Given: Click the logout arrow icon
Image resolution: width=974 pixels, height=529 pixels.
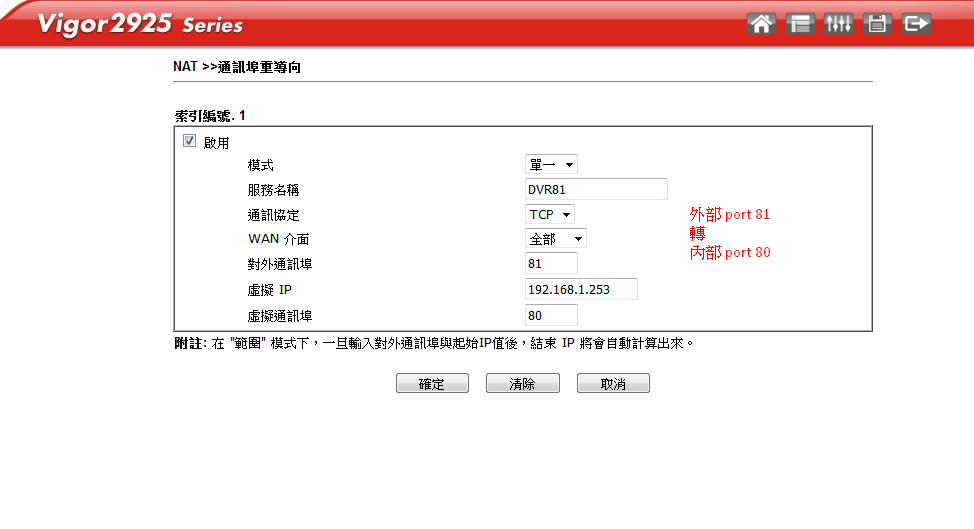Looking at the screenshot, I should [916, 24].
